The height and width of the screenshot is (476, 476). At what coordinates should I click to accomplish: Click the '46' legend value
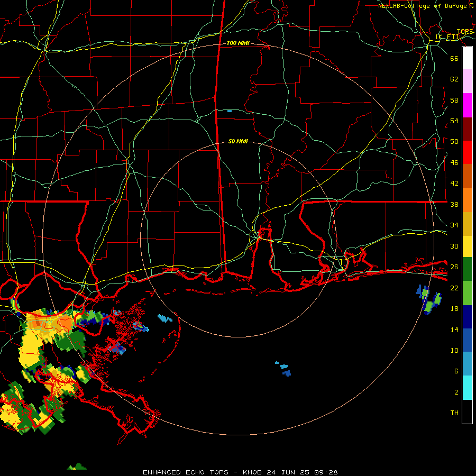(454, 163)
